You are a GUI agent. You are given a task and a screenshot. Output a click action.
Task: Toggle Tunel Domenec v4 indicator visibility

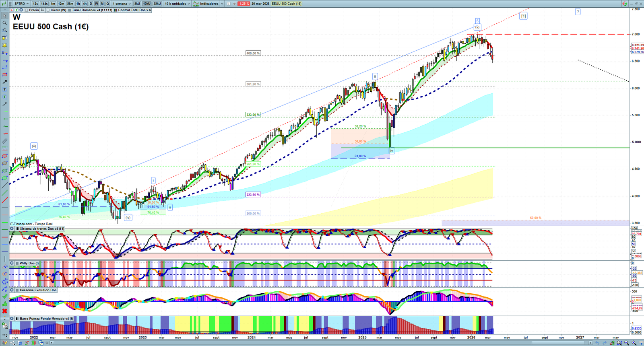coord(70,10)
